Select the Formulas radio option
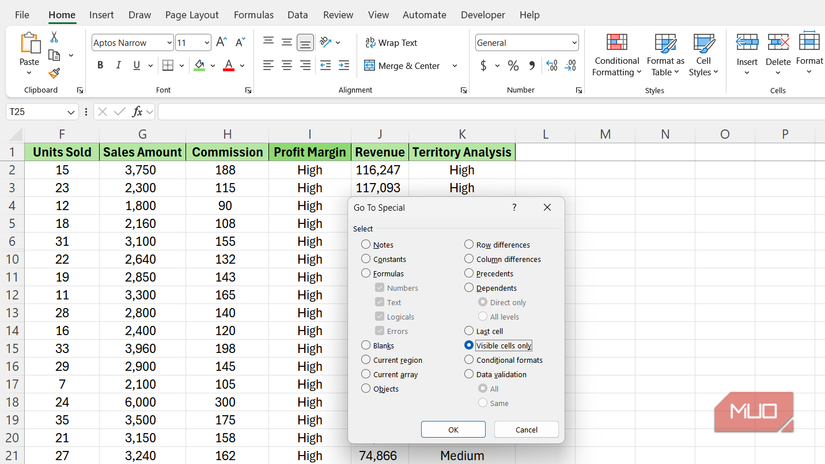Image resolution: width=825 pixels, height=464 pixels. coord(366,273)
